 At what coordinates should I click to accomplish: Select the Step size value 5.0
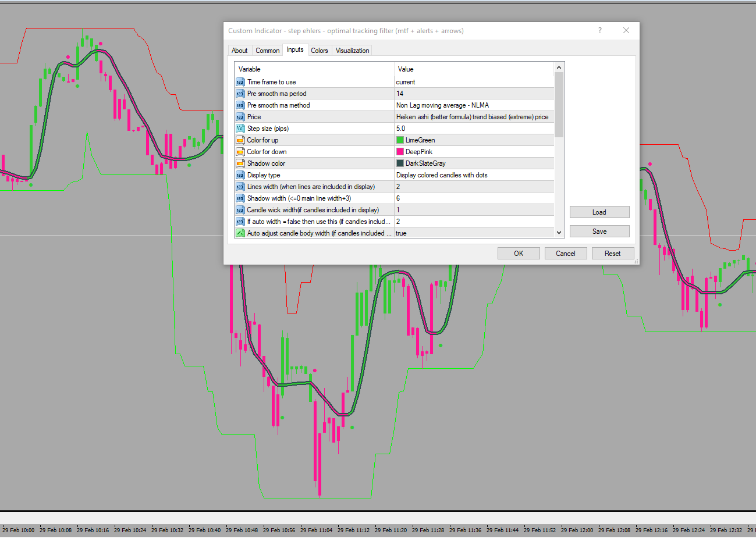point(401,129)
